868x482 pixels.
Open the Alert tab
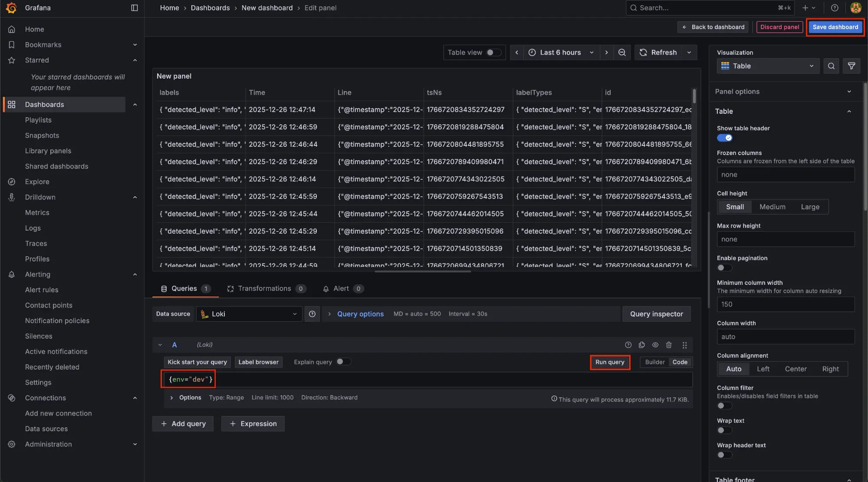[x=341, y=289]
